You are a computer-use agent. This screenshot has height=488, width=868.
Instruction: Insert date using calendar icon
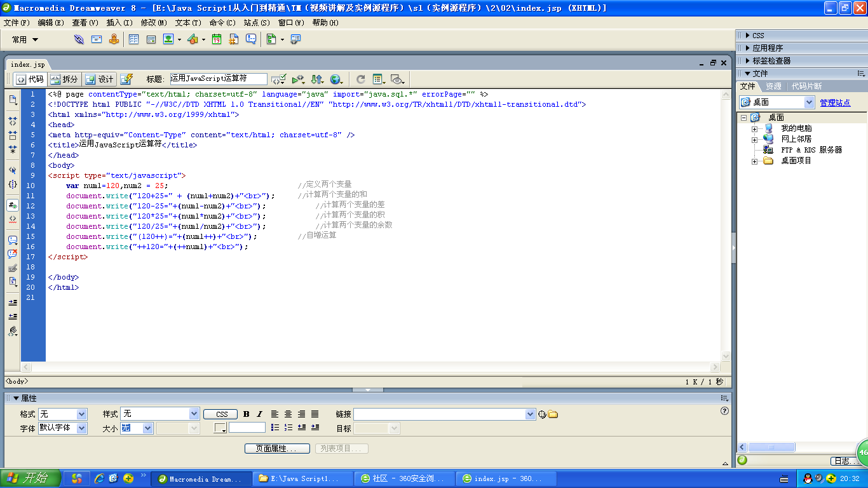(217, 39)
